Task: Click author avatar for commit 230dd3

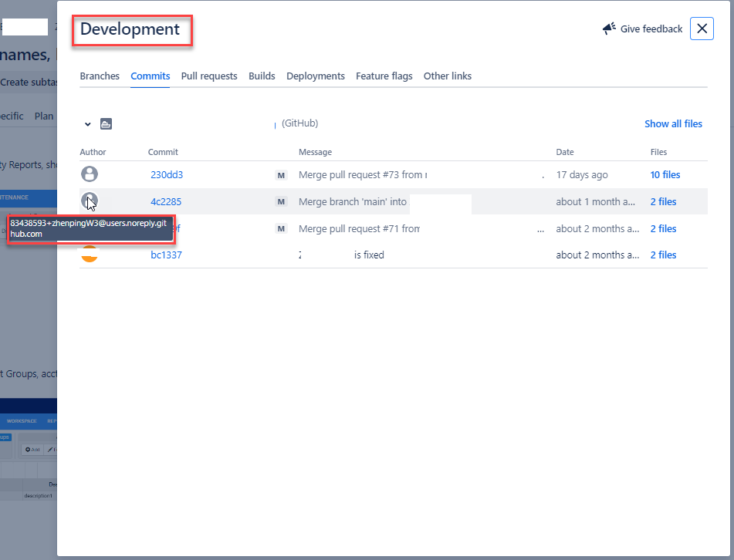Action: coord(90,174)
